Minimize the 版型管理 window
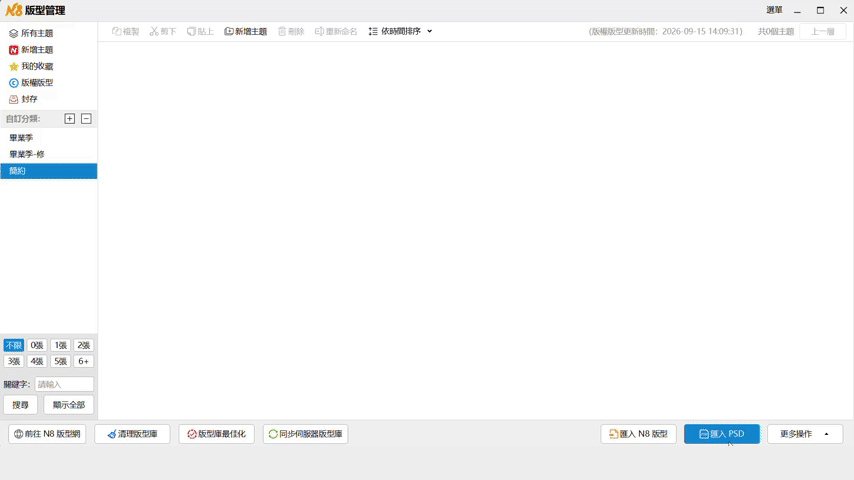 (797, 10)
